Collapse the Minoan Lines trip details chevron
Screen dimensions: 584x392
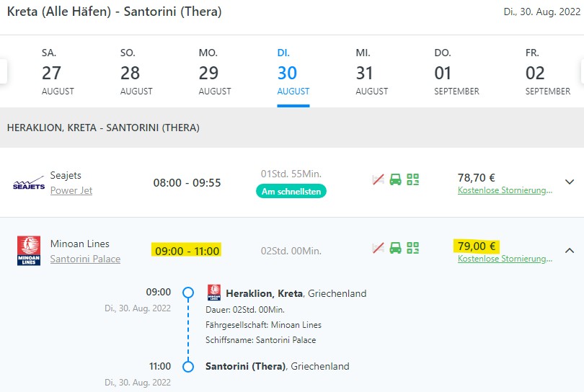coord(570,251)
